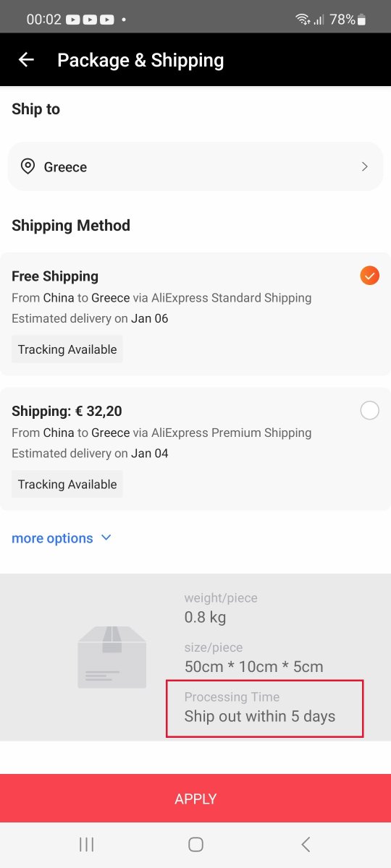Tap Tracking Available tag under Free Shipping
391x868 pixels.
coord(67,349)
